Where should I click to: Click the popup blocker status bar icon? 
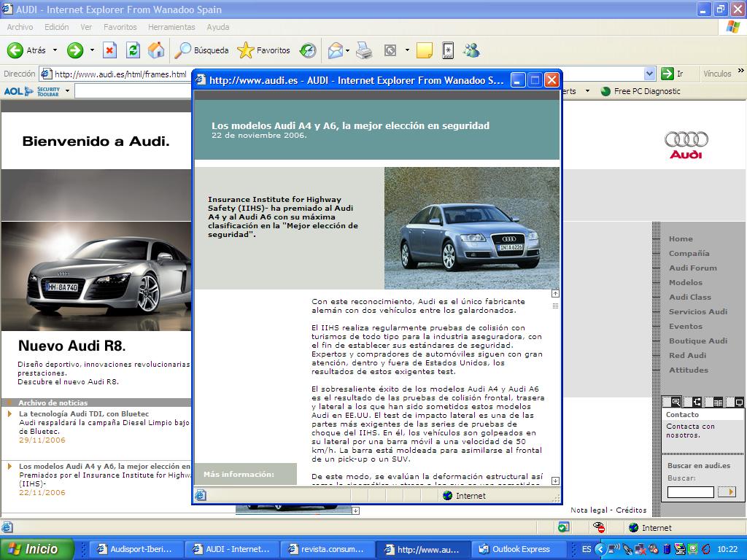(564, 527)
